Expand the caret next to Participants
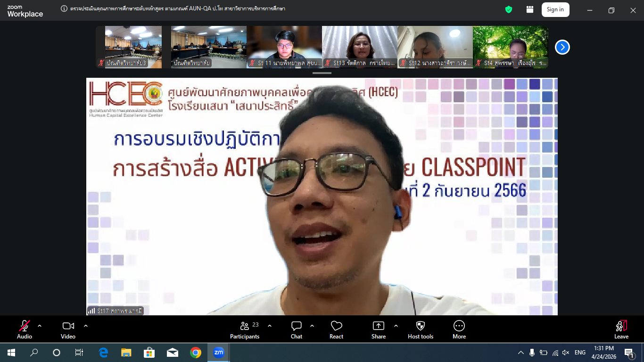 click(x=270, y=326)
